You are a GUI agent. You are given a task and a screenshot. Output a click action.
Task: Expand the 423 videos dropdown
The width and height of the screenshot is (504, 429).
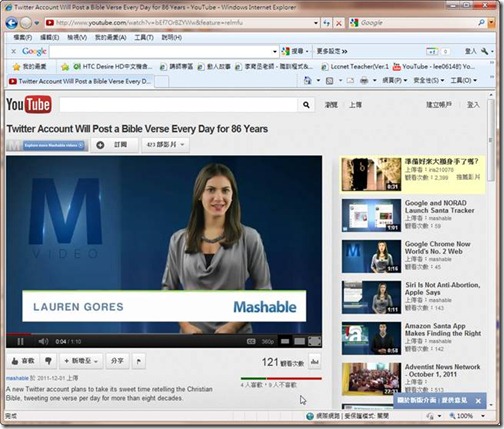point(165,145)
